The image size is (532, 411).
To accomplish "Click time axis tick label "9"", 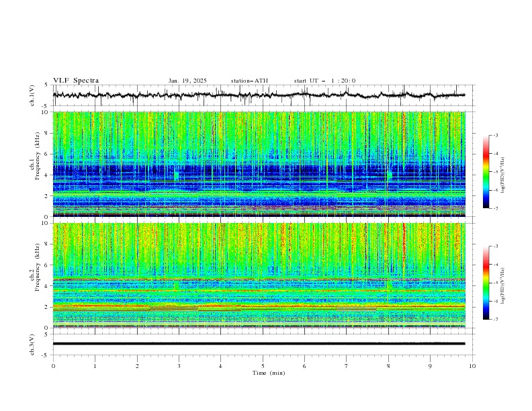I will click(x=430, y=366).
